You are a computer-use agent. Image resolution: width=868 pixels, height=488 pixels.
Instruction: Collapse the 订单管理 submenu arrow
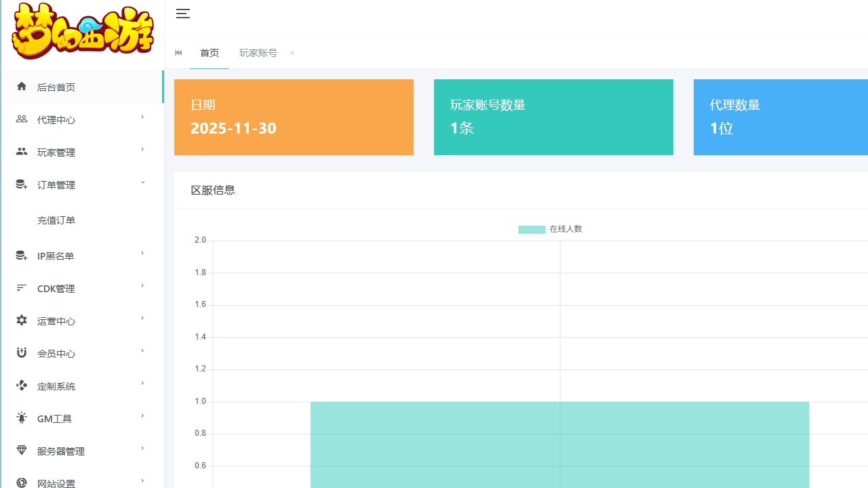[142, 182]
